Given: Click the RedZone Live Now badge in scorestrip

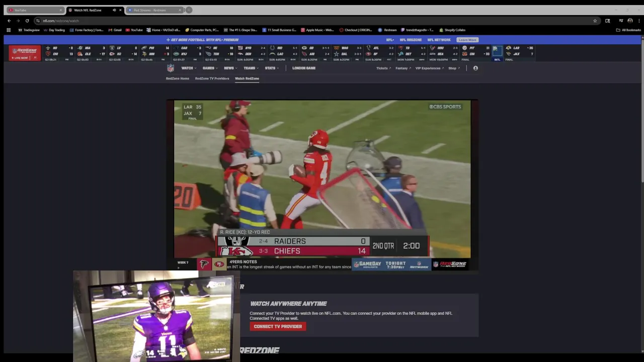Looking at the screenshot, I should tap(25, 53).
